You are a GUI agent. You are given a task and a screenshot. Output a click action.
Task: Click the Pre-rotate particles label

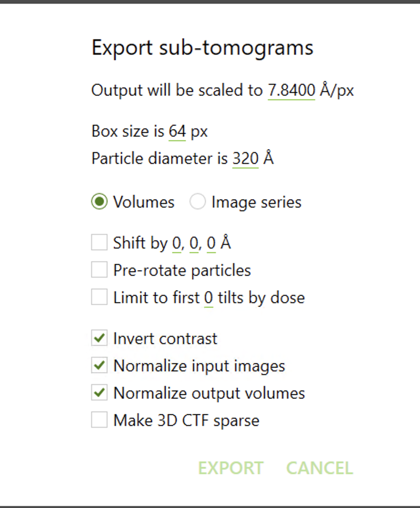(x=182, y=270)
